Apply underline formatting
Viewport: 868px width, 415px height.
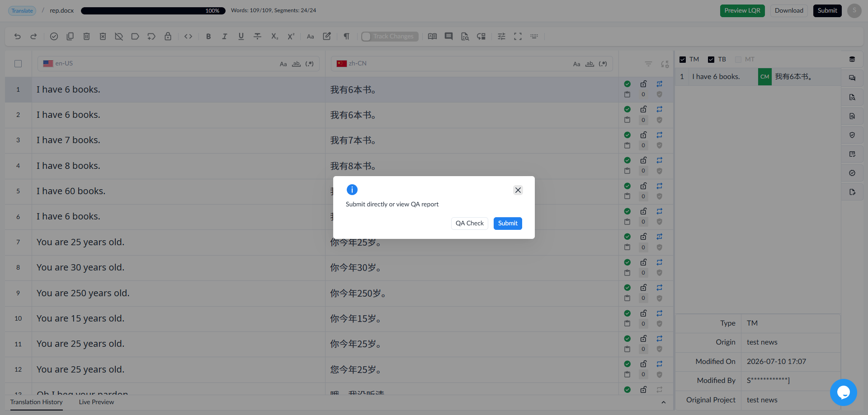click(241, 36)
